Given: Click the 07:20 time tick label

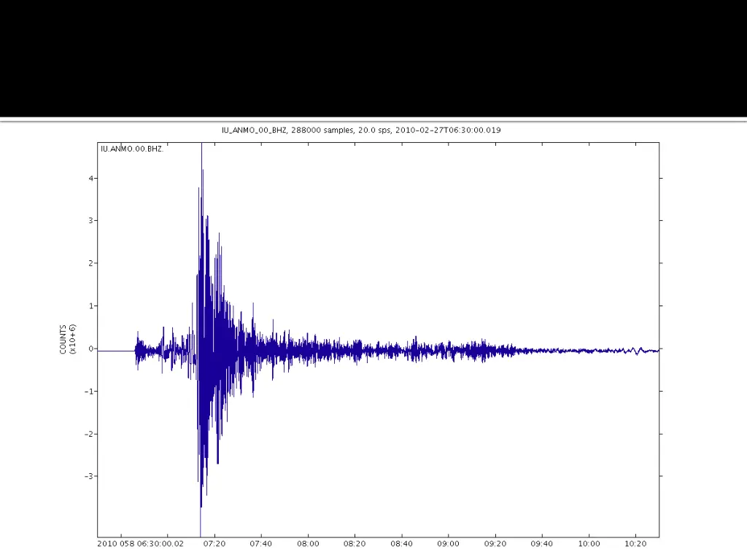Looking at the screenshot, I should pyautogui.click(x=214, y=544).
